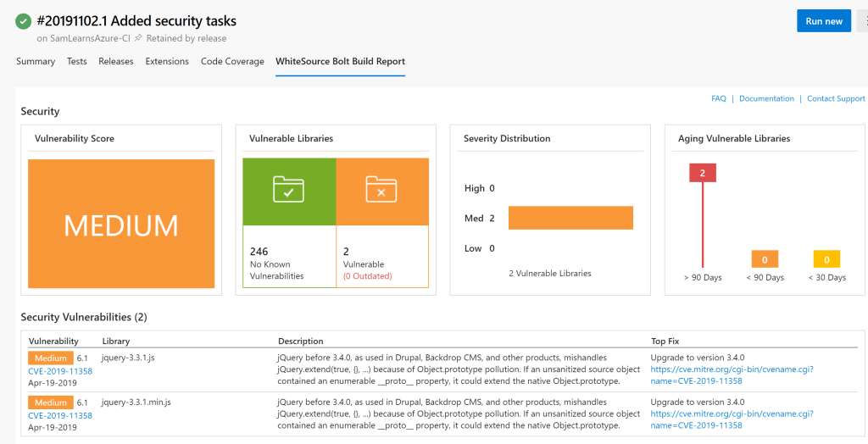Click the orange Med severity distribution bar
Image resolution: width=868 pixels, height=444 pixels.
570,218
